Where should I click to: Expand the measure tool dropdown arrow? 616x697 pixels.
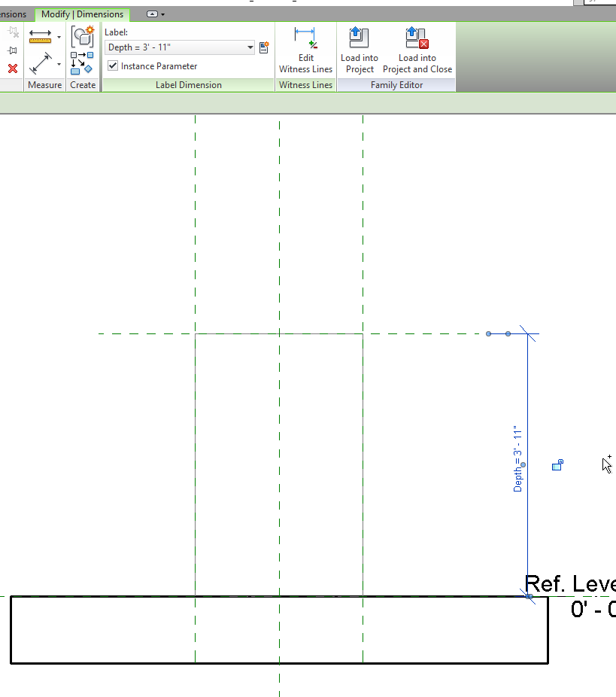click(x=59, y=36)
